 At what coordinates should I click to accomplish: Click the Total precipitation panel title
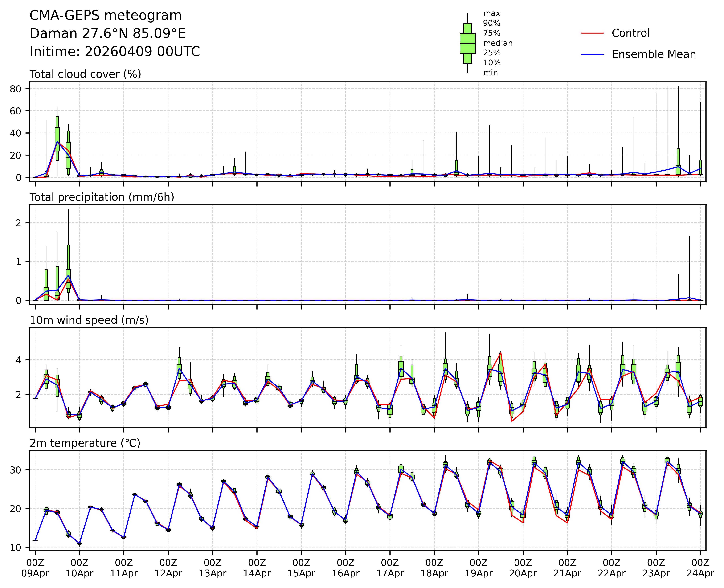coord(102,197)
